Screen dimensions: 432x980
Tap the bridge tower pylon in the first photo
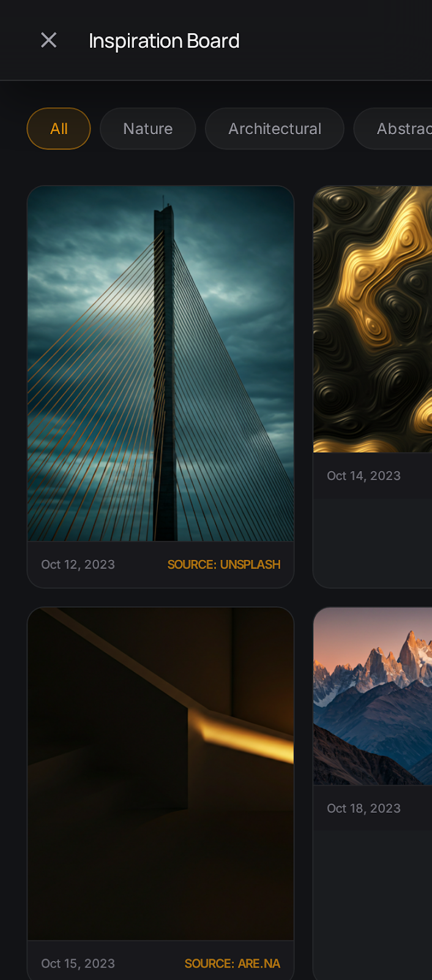tap(165, 374)
